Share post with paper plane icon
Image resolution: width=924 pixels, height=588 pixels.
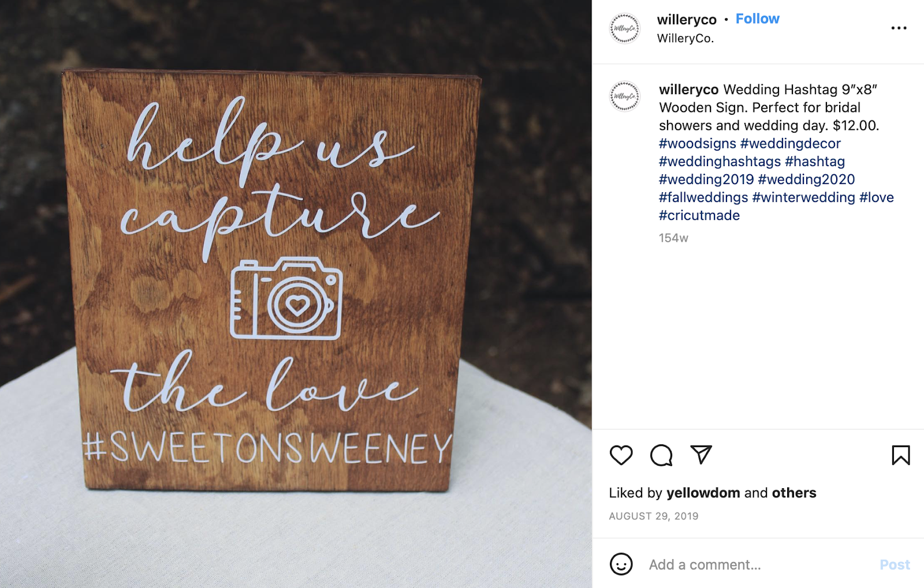tap(701, 455)
